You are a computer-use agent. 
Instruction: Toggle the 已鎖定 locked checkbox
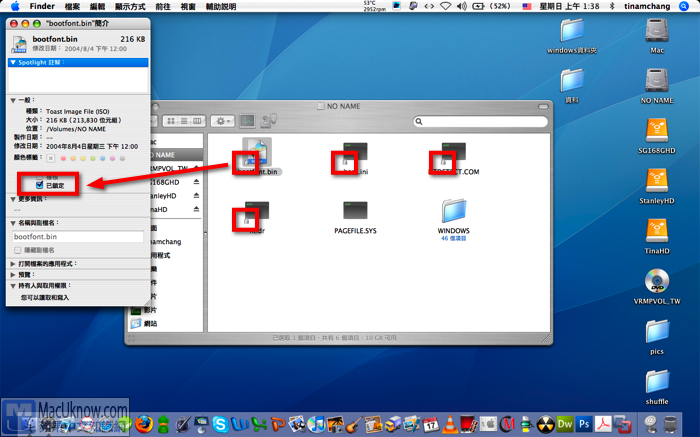tap(40, 185)
